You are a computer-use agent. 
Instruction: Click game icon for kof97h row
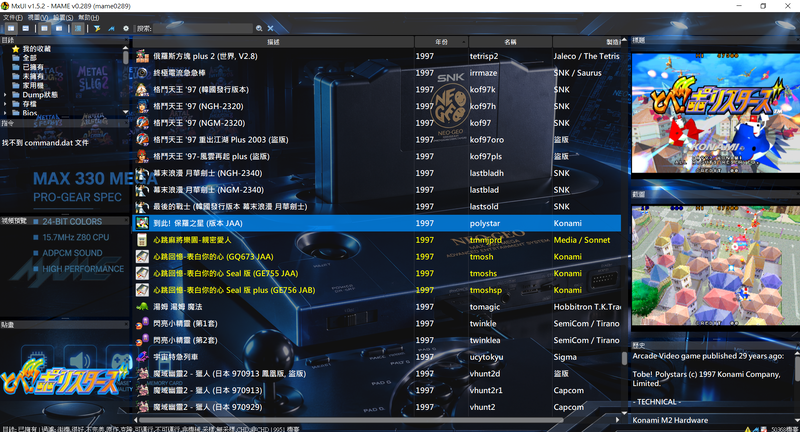coord(142,106)
